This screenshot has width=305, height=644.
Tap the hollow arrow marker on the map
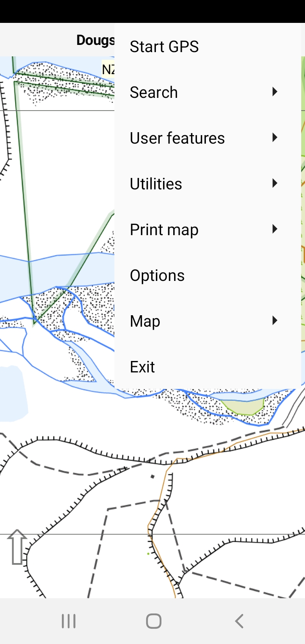(17, 547)
